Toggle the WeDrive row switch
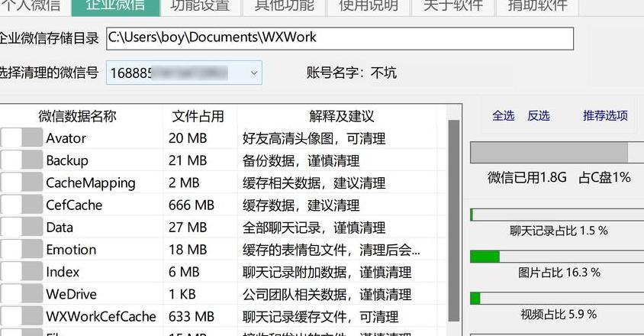This screenshot has width=644, height=336. (21, 294)
